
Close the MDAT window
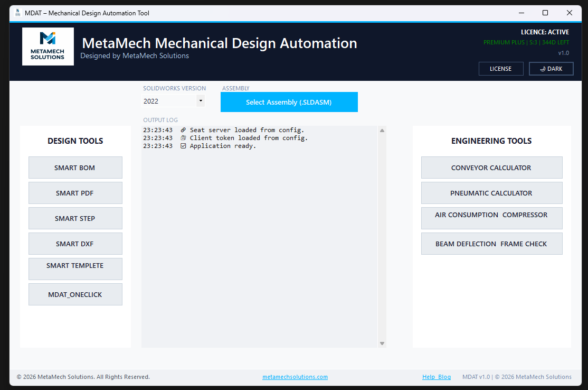pos(569,13)
